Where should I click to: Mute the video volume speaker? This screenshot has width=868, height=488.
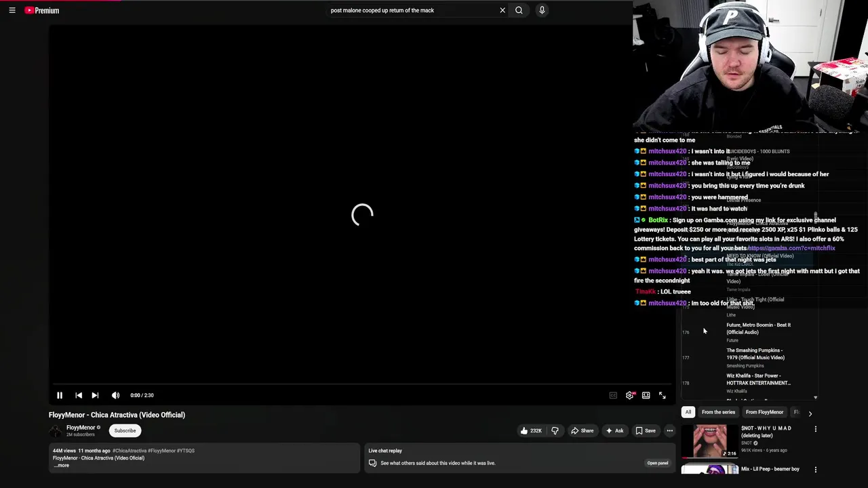coord(115,395)
